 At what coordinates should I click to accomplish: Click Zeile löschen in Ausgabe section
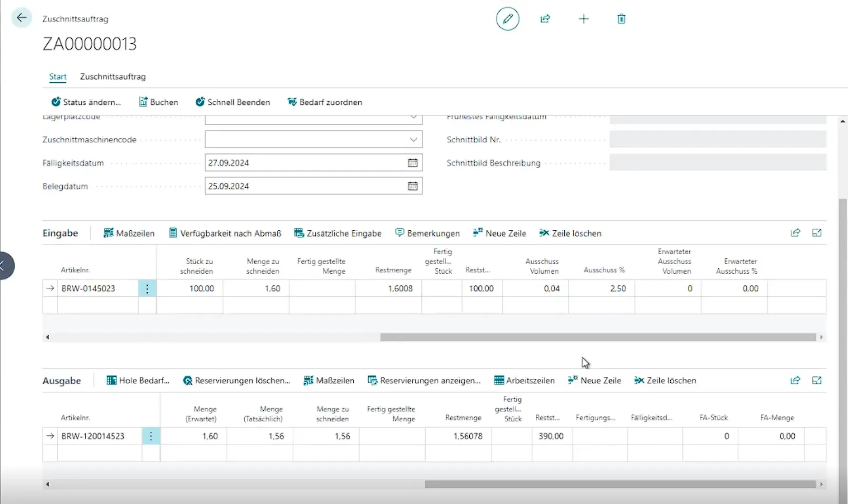pos(665,381)
